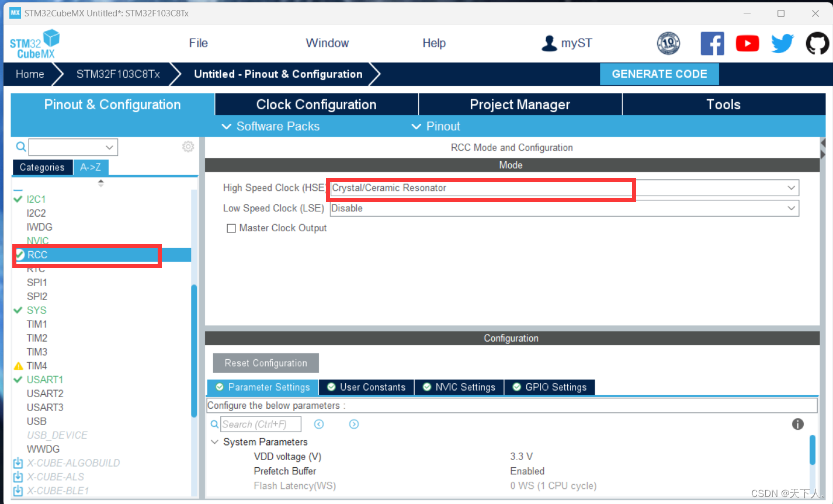This screenshot has height=504, width=833.
Task: Click the category list collapse arrows
Action: coord(101,183)
